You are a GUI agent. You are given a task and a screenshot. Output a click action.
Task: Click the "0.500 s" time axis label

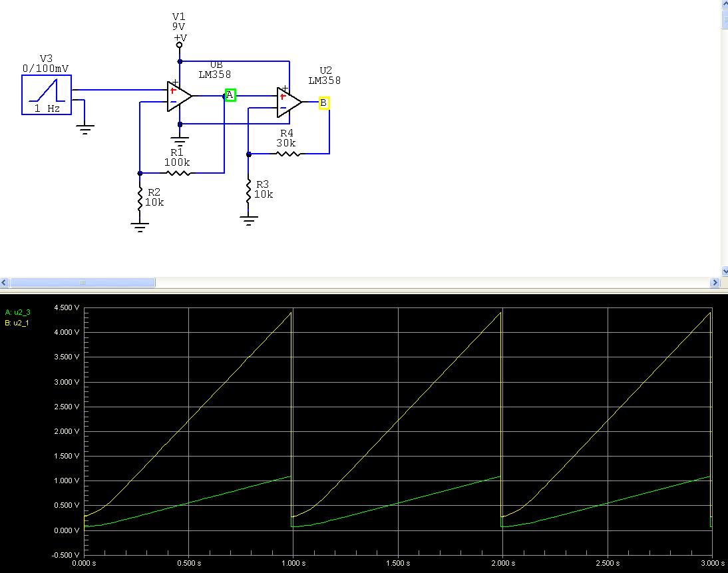tap(189, 563)
